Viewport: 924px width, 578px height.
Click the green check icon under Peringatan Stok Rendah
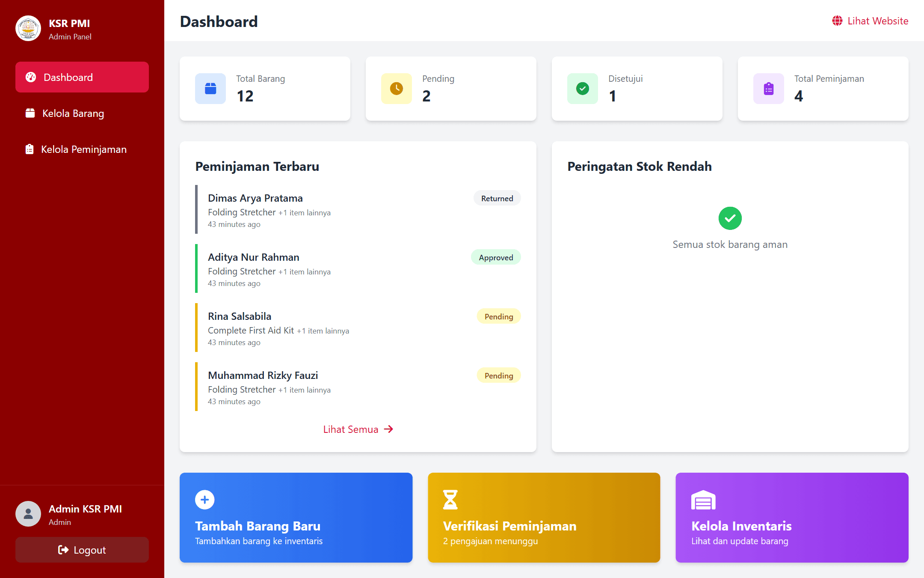[730, 218]
